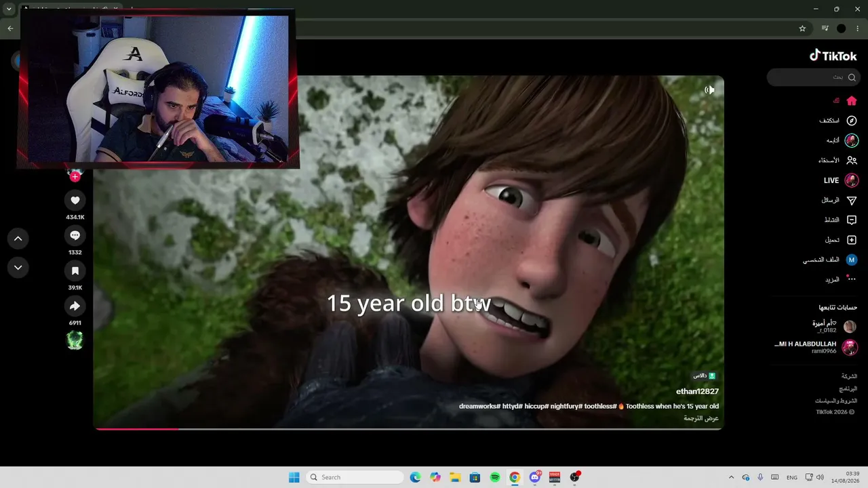
Task: Click the magnifier icon in TikTok search
Action: click(x=852, y=77)
